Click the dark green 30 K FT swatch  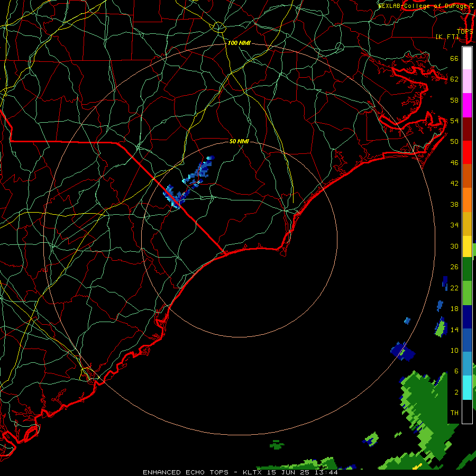pos(467,269)
